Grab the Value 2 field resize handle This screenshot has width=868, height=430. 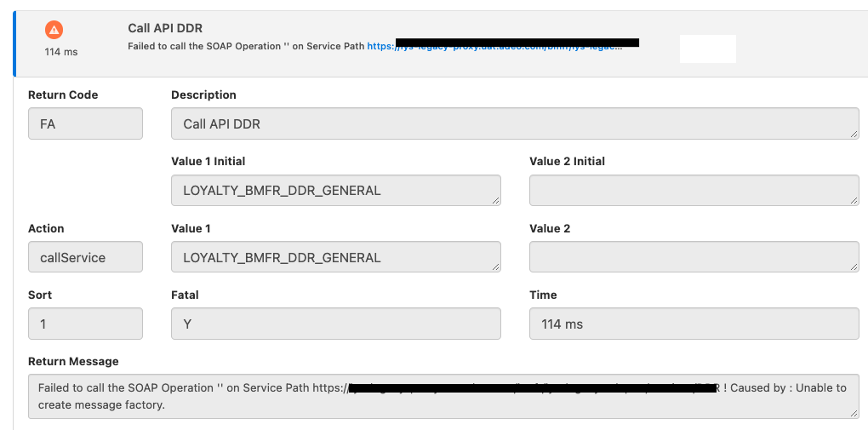coord(854,267)
